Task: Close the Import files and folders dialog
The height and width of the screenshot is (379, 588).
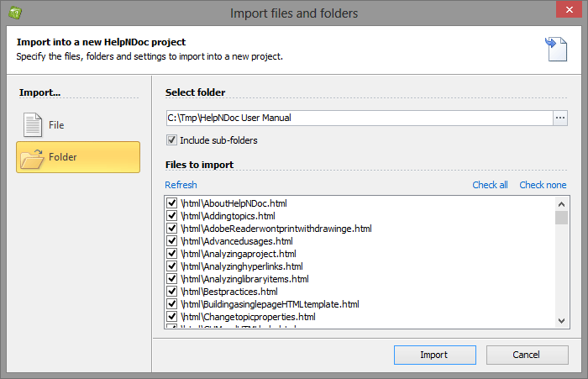Action: (569, 9)
